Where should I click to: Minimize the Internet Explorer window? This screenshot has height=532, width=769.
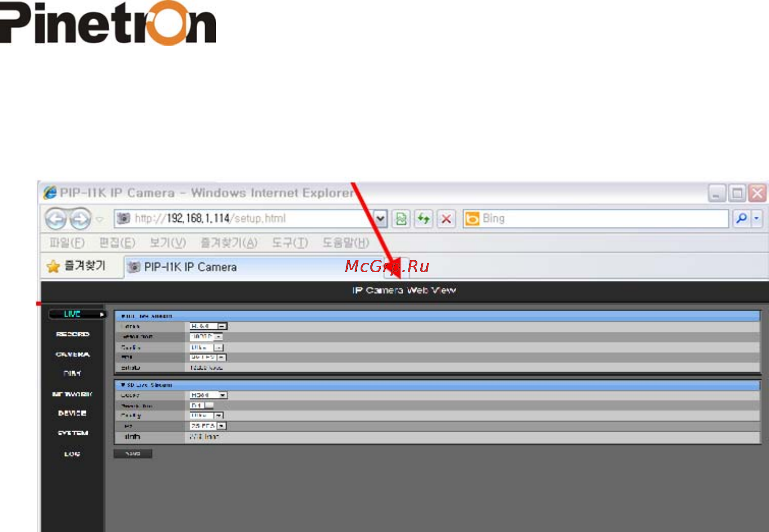tap(717, 193)
